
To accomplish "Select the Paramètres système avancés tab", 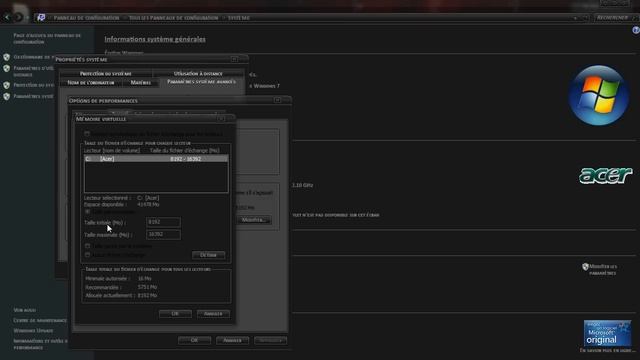I will pyautogui.click(x=201, y=82).
